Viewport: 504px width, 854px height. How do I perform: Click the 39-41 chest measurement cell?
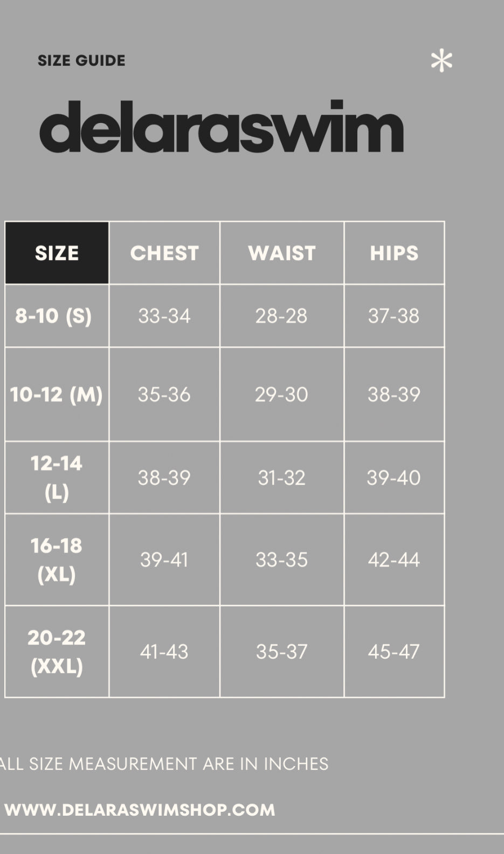164,559
